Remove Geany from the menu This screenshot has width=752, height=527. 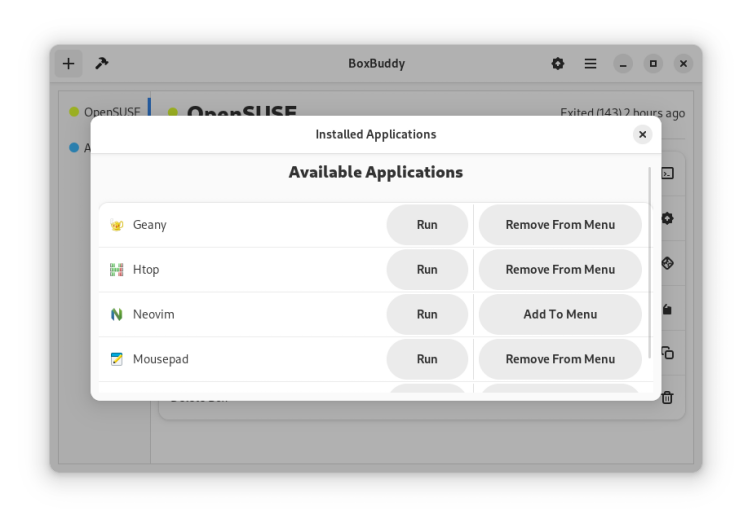tap(560, 225)
